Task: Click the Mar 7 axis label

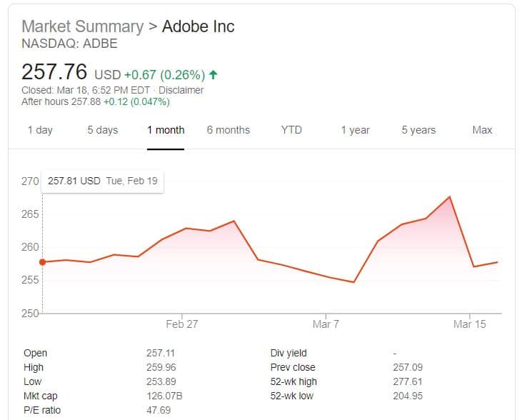Action: click(326, 324)
